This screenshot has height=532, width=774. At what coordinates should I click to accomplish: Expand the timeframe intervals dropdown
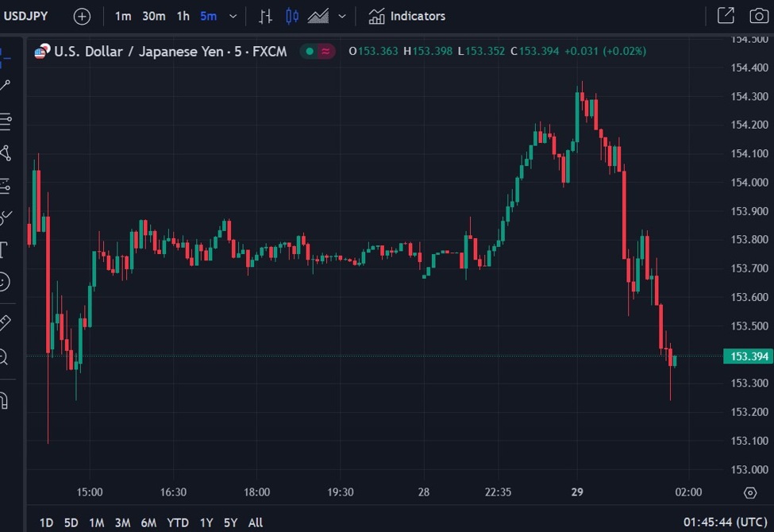pos(232,15)
